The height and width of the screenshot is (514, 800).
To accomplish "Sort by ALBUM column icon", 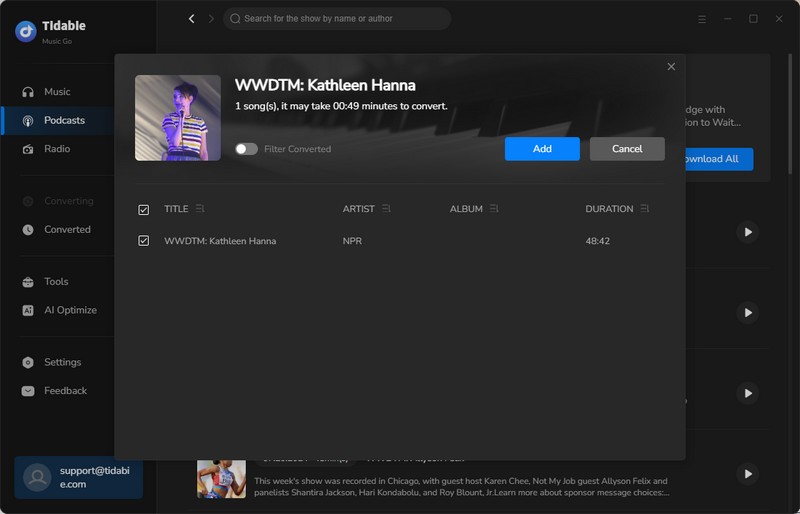I will (x=494, y=209).
